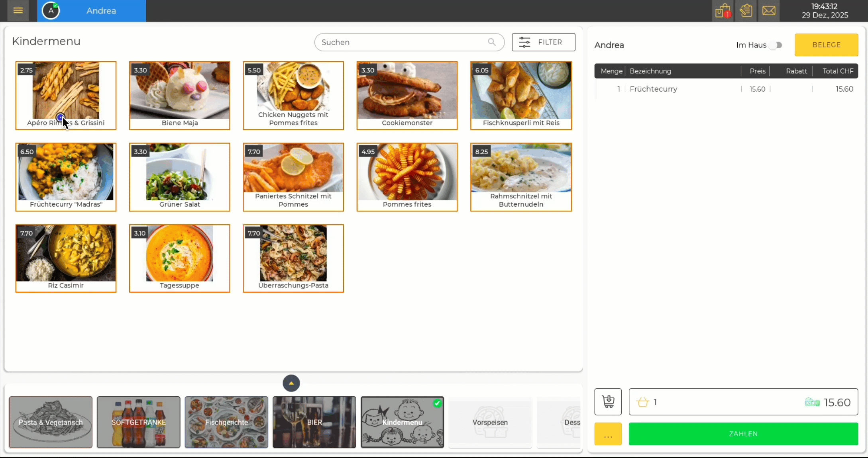Open the FILTER options
868x458 pixels.
(x=543, y=42)
